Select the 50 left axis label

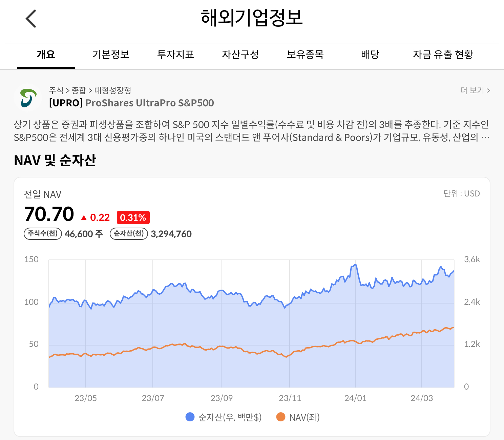34,344
